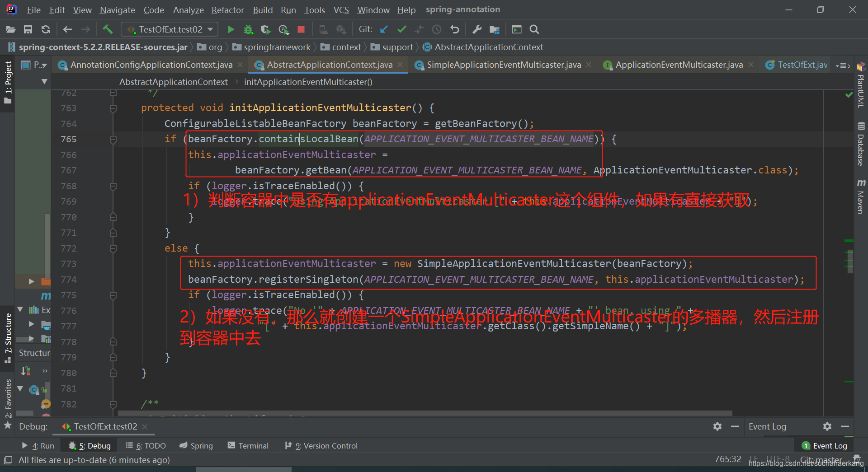Navigate back with the left arrow
This screenshot has width=868, height=472.
pyautogui.click(x=67, y=29)
